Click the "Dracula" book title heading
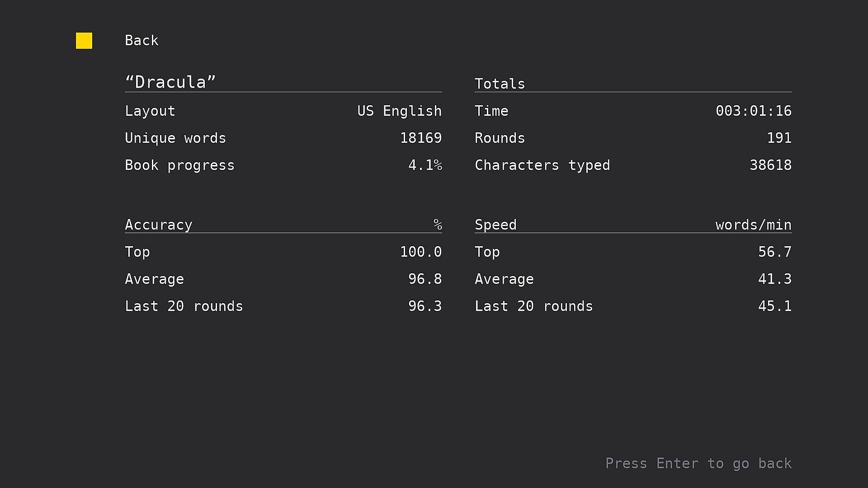 point(170,82)
